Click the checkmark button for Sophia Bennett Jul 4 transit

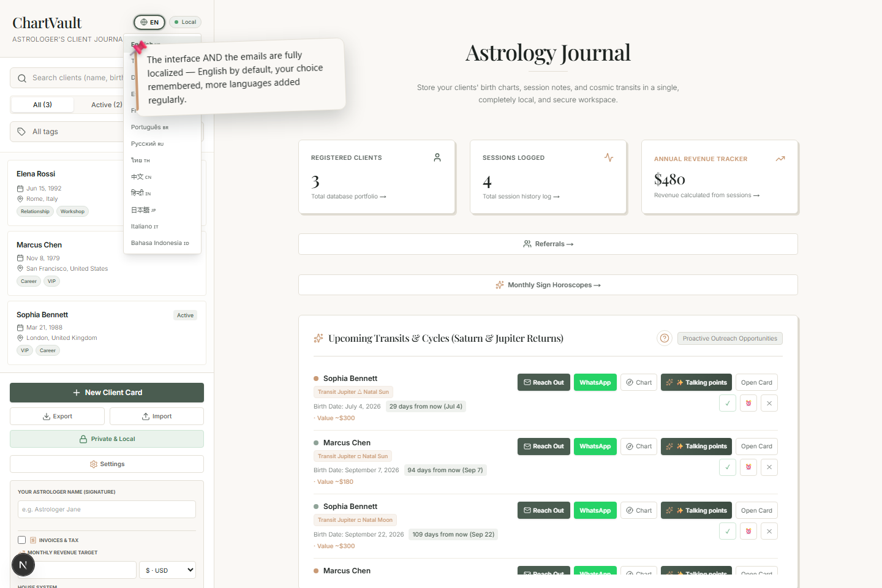(x=728, y=403)
